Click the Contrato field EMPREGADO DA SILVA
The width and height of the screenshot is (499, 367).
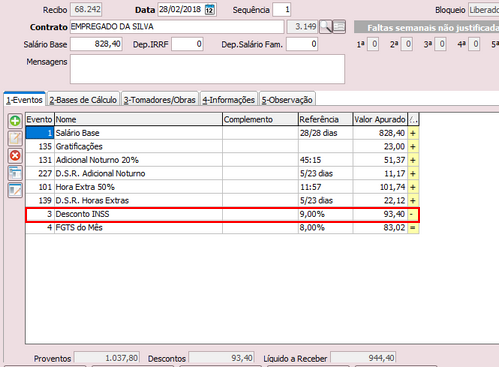click(177, 27)
